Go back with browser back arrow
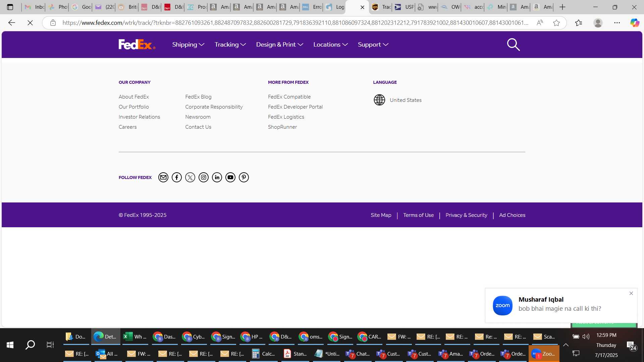 coord(12,23)
